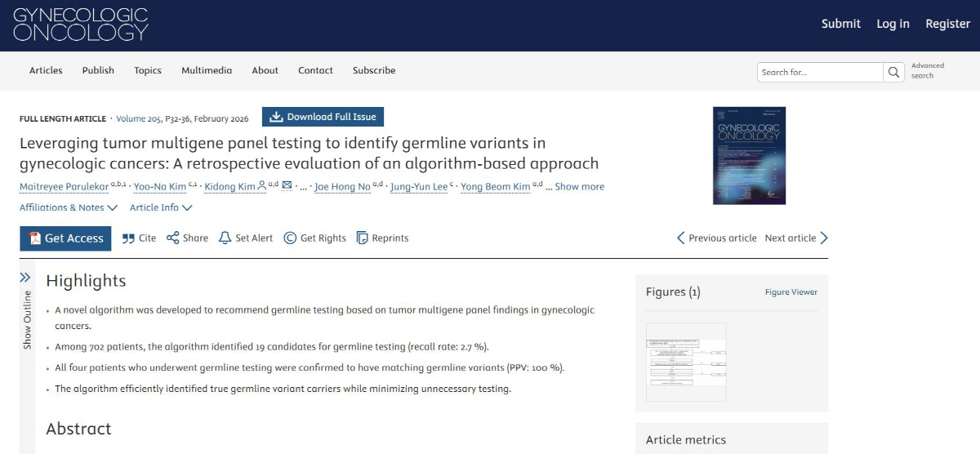Viewport: 980px width, 454px height.
Task: Open the Figure Viewer link
Action: (x=791, y=292)
